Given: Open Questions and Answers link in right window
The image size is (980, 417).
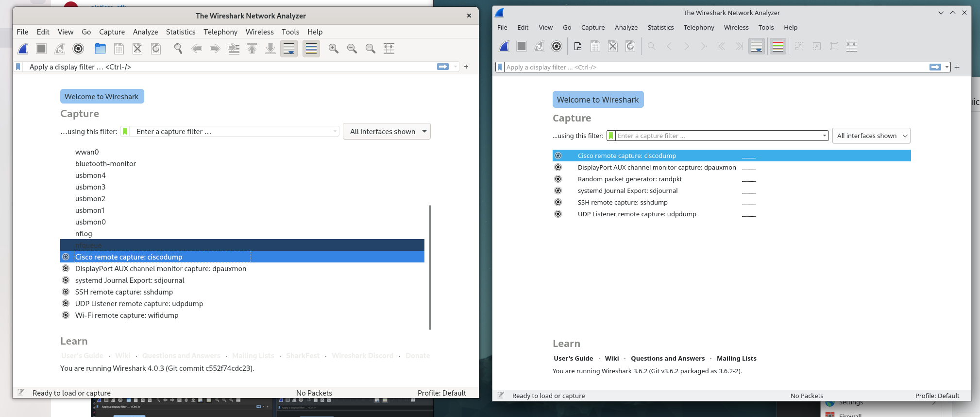Looking at the screenshot, I should coord(668,358).
